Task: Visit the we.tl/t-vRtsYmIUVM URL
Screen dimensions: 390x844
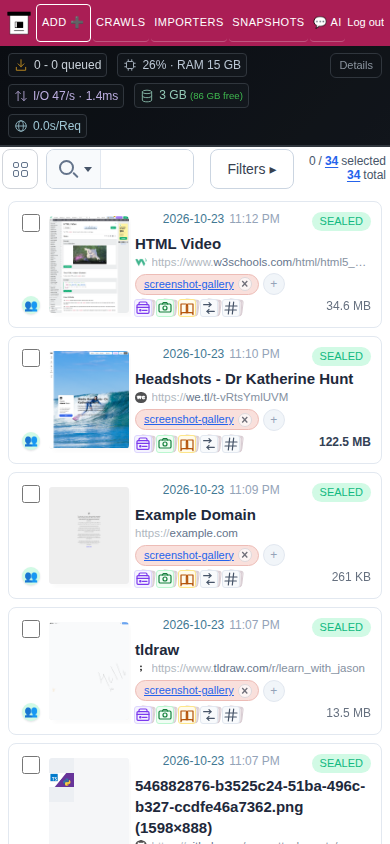Action: tap(220, 397)
